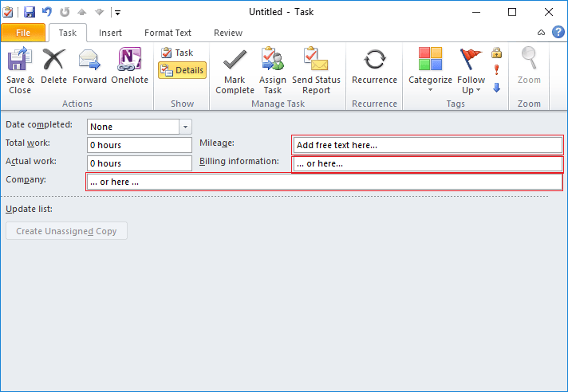The image size is (568, 392).
Task: Maximize the Task window
Action: point(512,12)
